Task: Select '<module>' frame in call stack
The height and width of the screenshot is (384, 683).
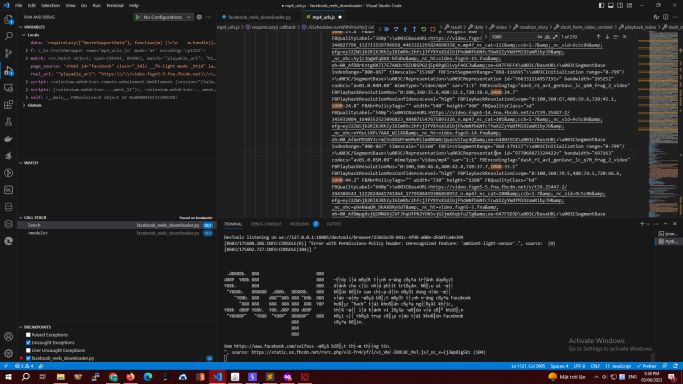Action: 117,233
